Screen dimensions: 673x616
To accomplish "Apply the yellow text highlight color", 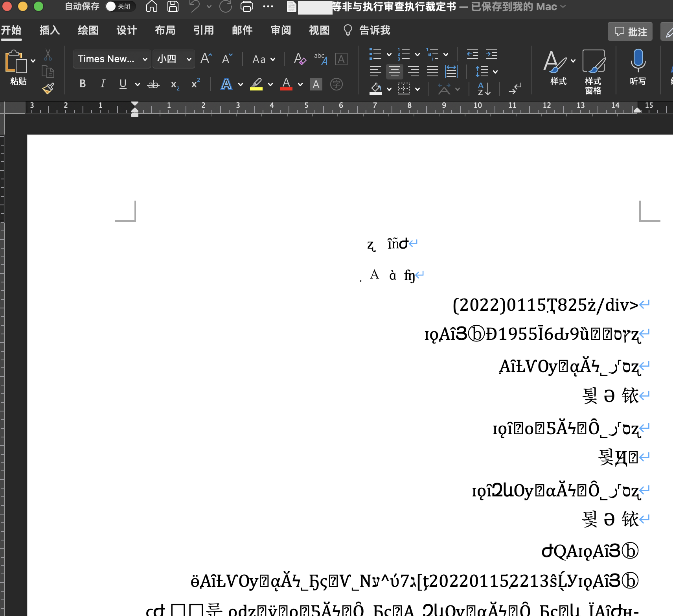I will tap(256, 84).
